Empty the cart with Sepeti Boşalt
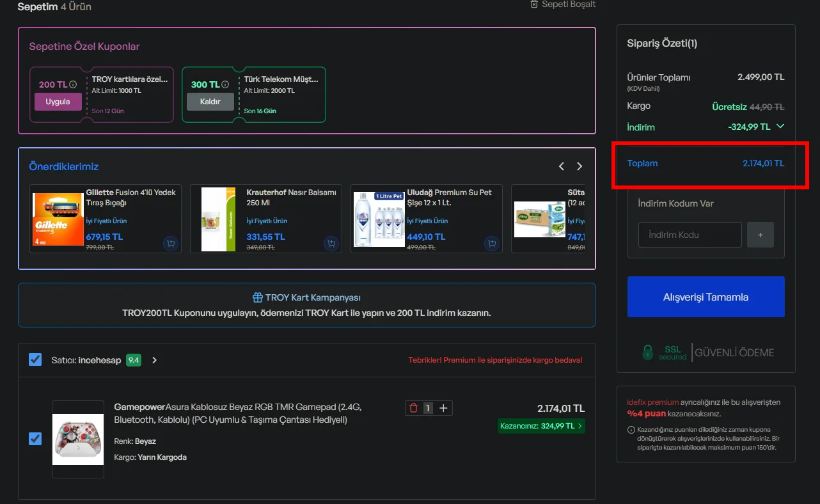Viewport: 820px width, 504px height. tap(563, 4)
